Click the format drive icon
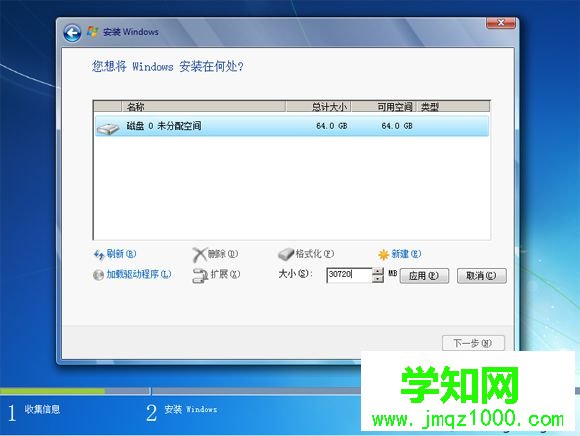The image size is (580, 436). pyautogui.click(x=285, y=254)
